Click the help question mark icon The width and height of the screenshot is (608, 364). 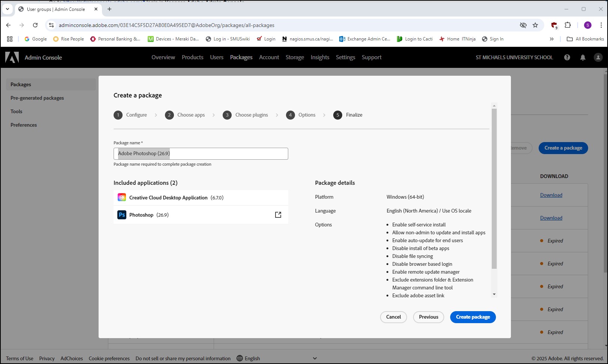click(x=567, y=57)
